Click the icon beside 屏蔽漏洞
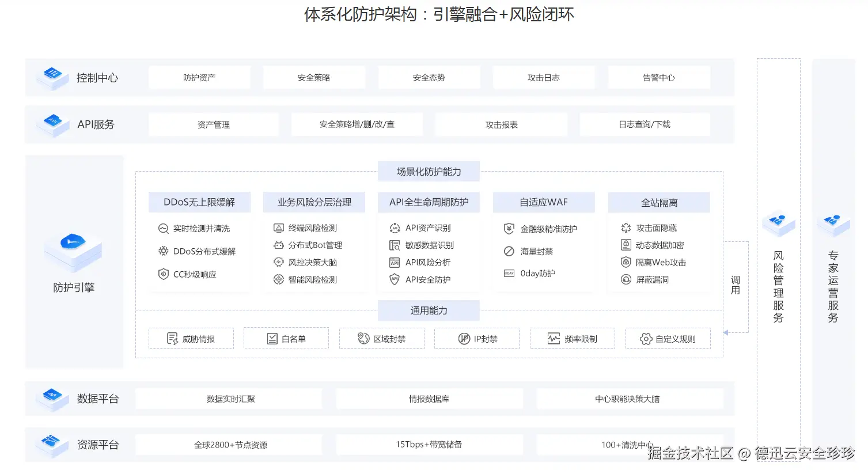This screenshot has width=868, height=474. coord(626,280)
